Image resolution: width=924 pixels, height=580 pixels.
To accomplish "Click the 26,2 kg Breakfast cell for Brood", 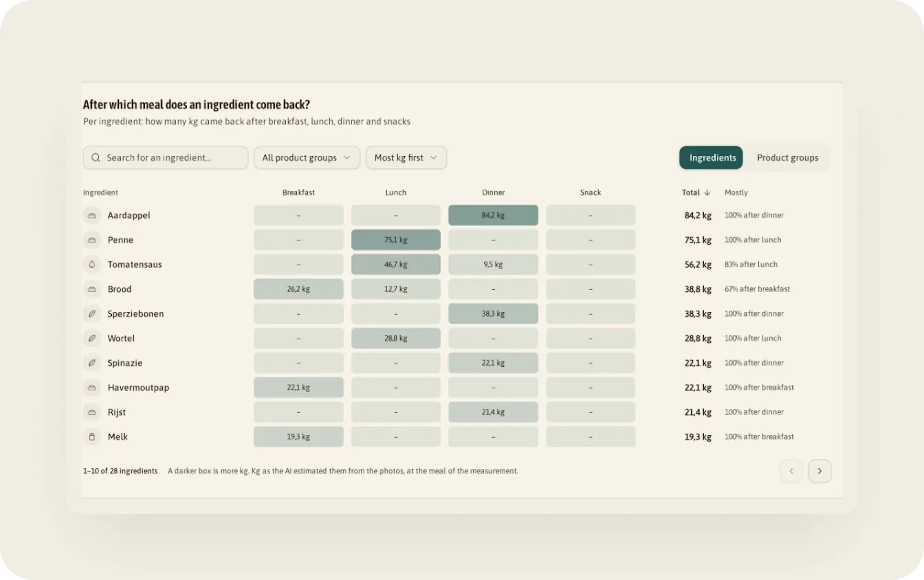I will point(299,289).
